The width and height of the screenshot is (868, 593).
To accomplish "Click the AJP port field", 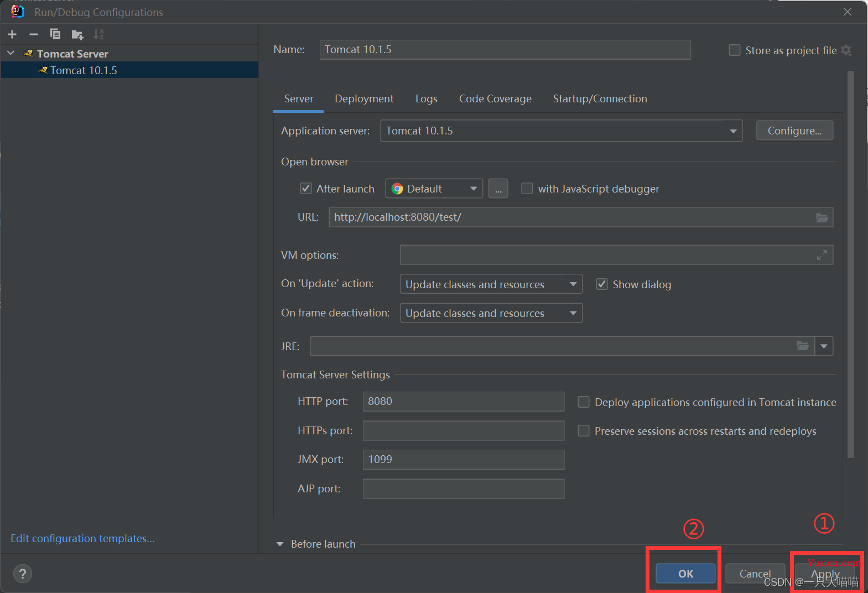I will pos(464,488).
